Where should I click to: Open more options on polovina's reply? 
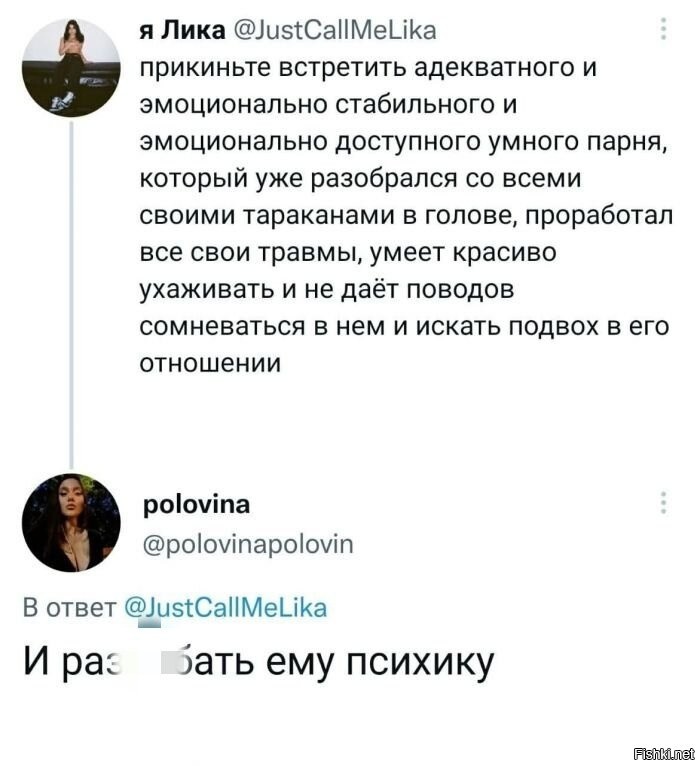click(x=662, y=503)
